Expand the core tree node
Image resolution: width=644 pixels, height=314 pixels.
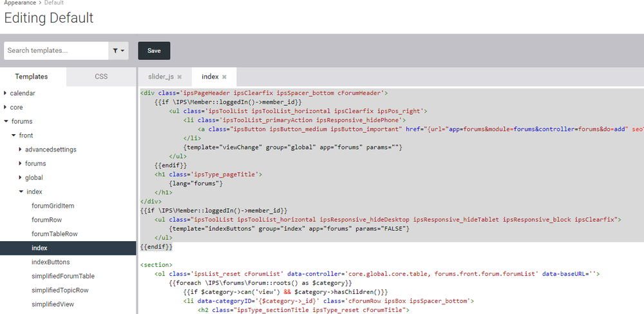6,107
